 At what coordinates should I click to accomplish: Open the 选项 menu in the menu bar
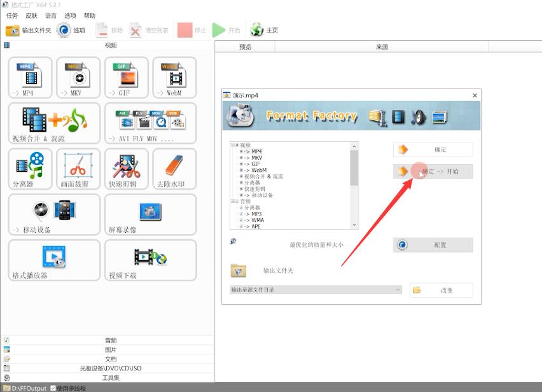click(x=70, y=15)
